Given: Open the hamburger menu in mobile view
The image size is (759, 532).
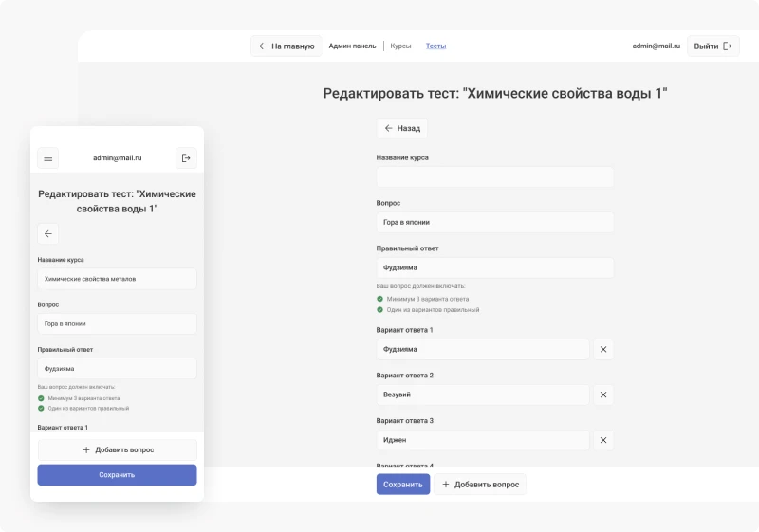Looking at the screenshot, I should (x=48, y=158).
